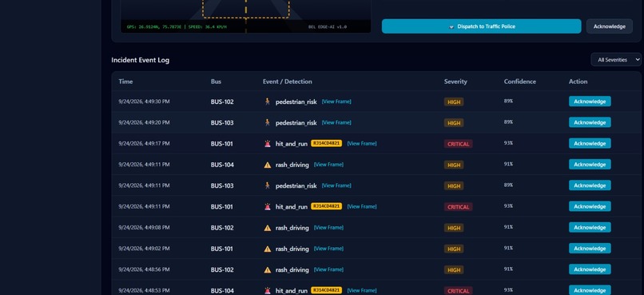
Task: View frame for 4:49:30 PM BUS-102 pedestrian_risk
Action: (336, 102)
